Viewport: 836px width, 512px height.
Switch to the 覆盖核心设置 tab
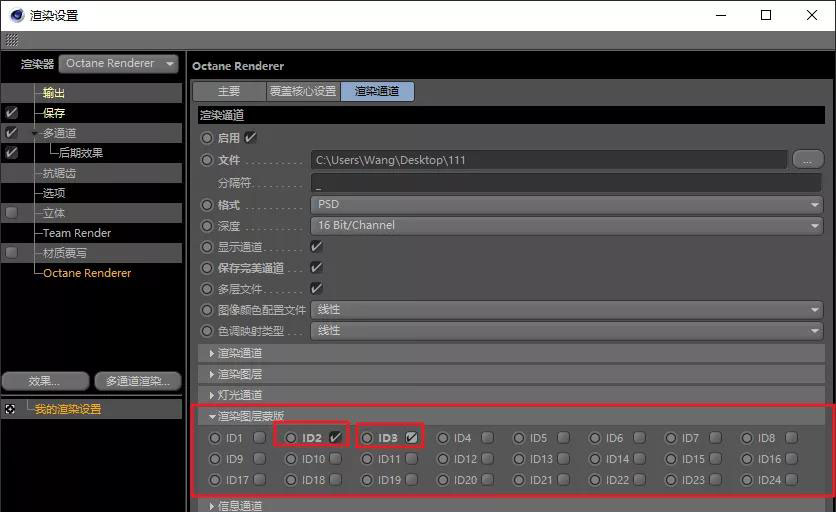tap(303, 91)
